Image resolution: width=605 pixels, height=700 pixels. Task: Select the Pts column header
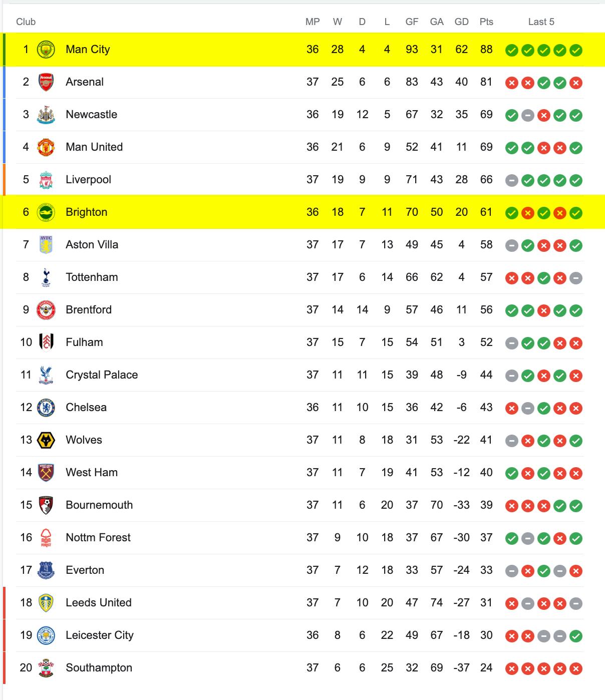point(486,22)
